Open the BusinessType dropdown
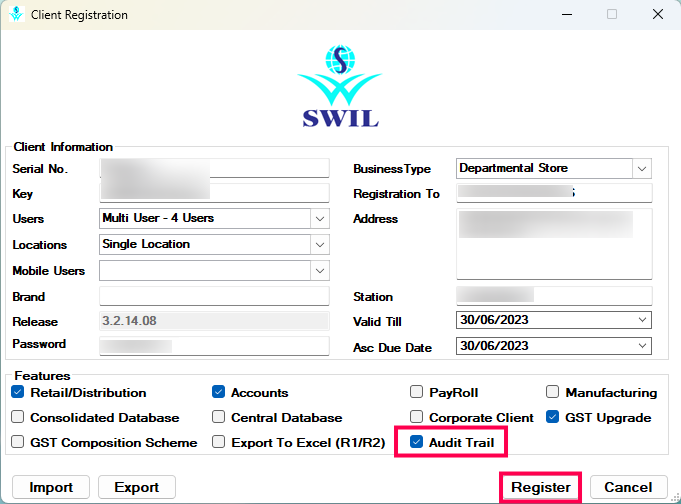The width and height of the screenshot is (681, 504). click(x=642, y=169)
